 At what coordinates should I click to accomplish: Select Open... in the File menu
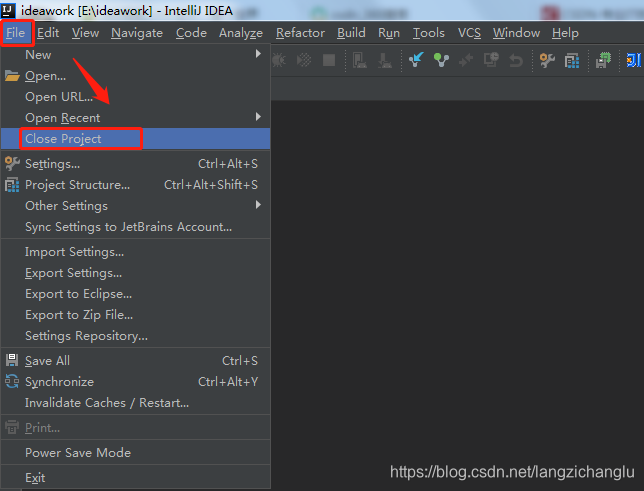(136, 76)
